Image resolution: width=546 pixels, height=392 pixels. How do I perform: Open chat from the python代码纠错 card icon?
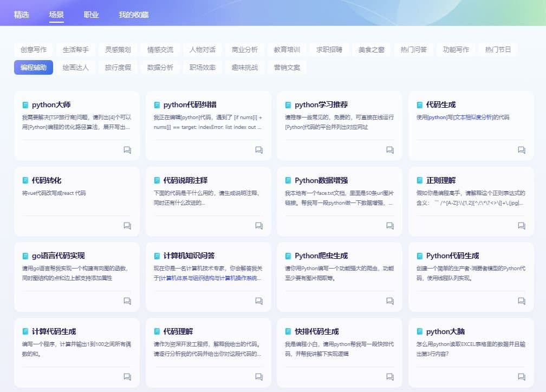click(259, 149)
